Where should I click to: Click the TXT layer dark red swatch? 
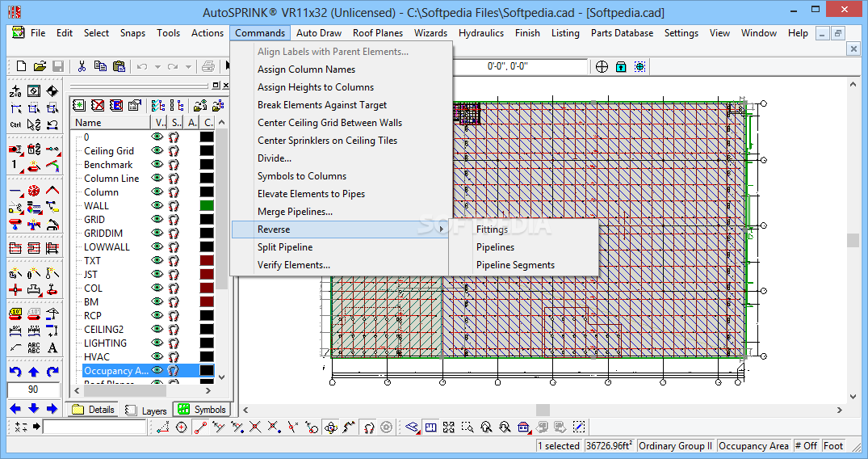207,260
